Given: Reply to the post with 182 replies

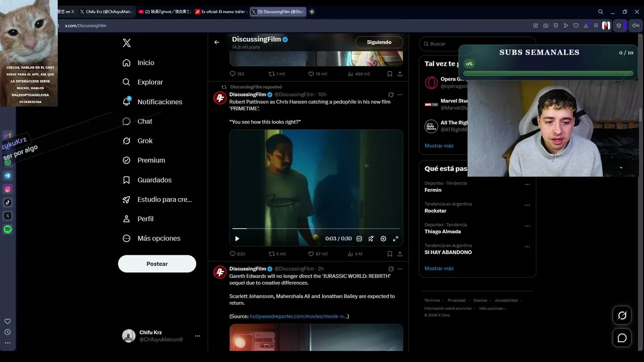Looking at the screenshot, I should (x=237, y=74).
